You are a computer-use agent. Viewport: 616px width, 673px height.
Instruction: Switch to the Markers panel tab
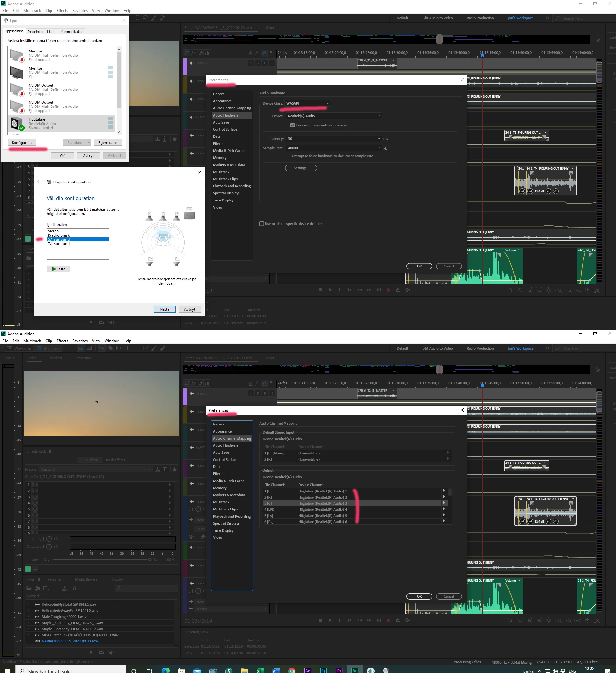(x=56, y=358)
